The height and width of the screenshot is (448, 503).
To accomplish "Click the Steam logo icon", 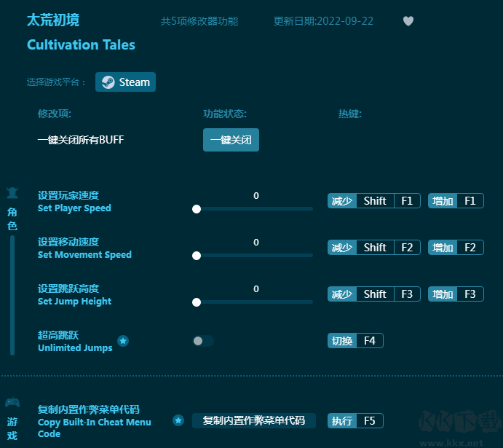I will click(108, 82).
